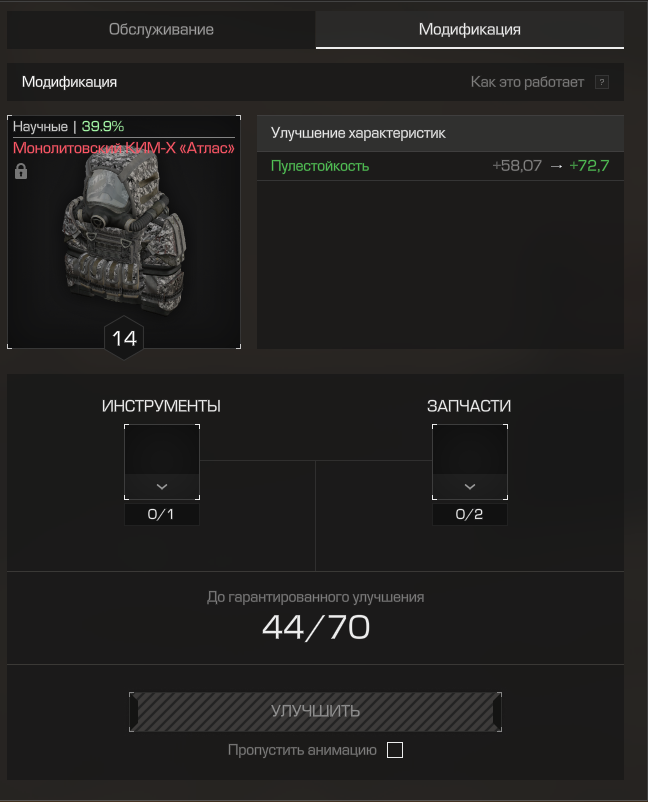Click the question mark help icon
This screenshot has width=648, height=802.
pyautogui.click(x=602, y=82)
